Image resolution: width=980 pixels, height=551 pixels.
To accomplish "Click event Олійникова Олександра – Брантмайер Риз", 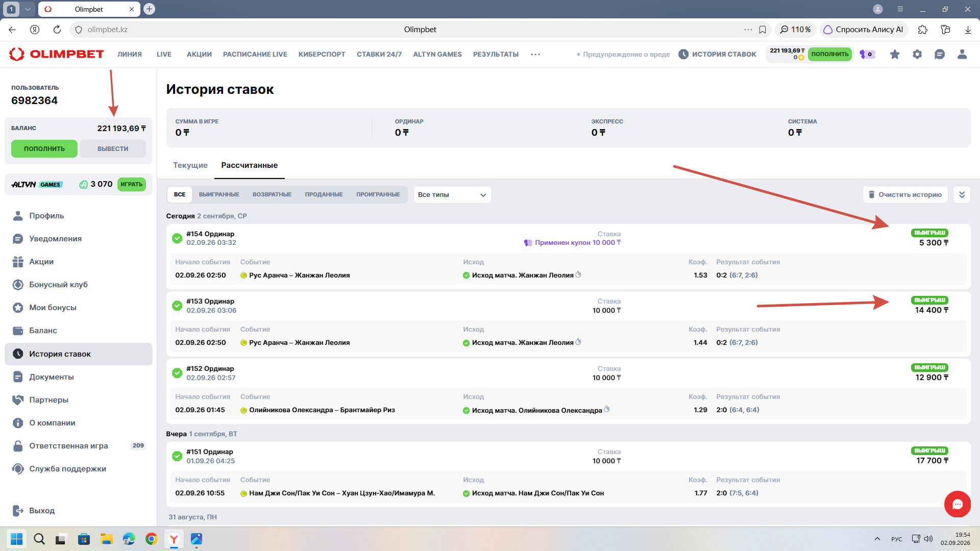I will pos(322,410).
